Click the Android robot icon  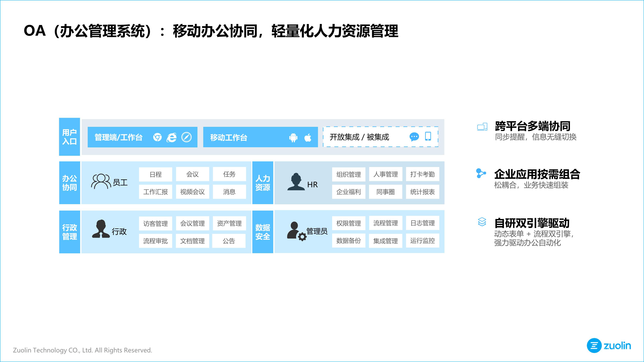pos(293,137)
